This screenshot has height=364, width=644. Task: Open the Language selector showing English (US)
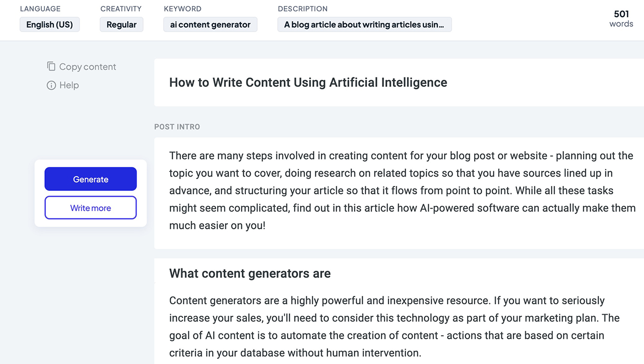click(x=49, y=24)
